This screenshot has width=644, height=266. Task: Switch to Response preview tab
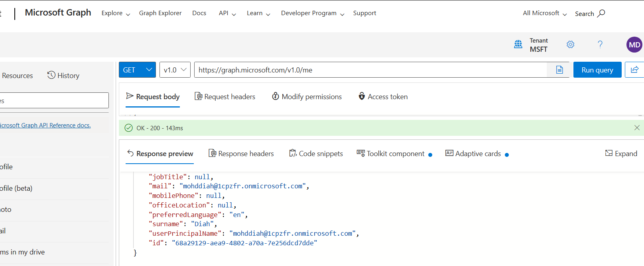160,154
